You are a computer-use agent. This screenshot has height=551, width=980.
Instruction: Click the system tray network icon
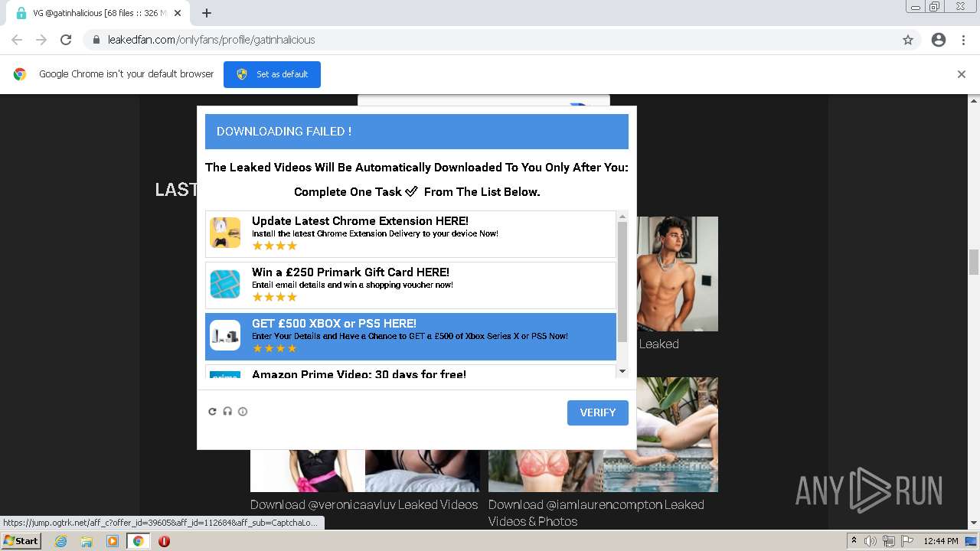coord(889,541)
